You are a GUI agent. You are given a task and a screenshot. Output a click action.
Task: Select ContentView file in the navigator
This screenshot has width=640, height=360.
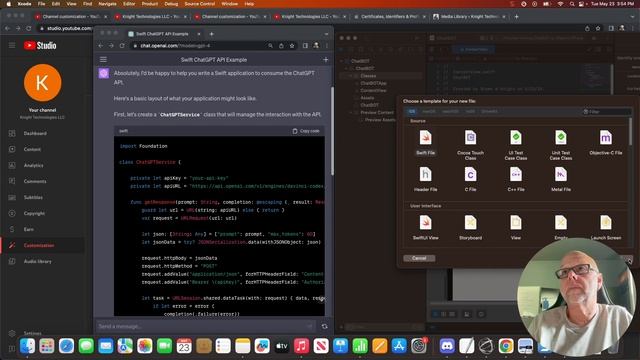pyautogui.click(x=373, y=91)
